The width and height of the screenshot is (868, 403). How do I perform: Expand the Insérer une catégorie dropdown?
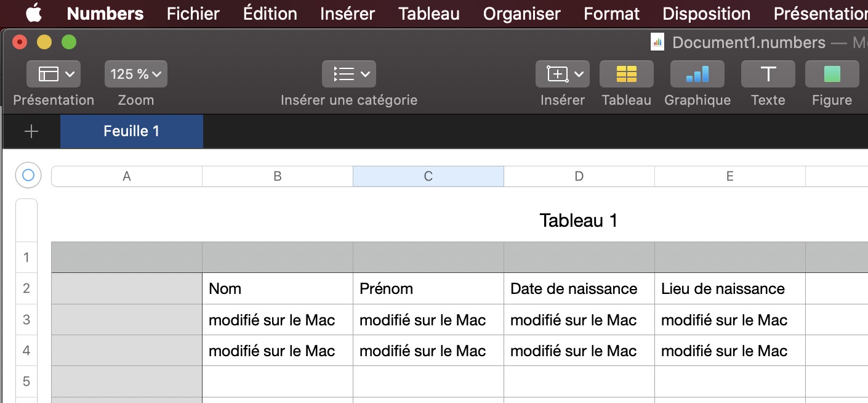348,75
